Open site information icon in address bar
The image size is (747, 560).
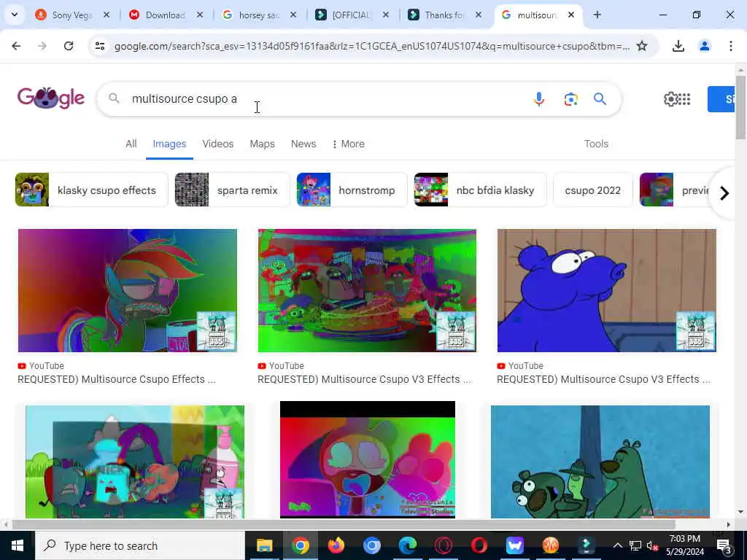coord(100,46)
